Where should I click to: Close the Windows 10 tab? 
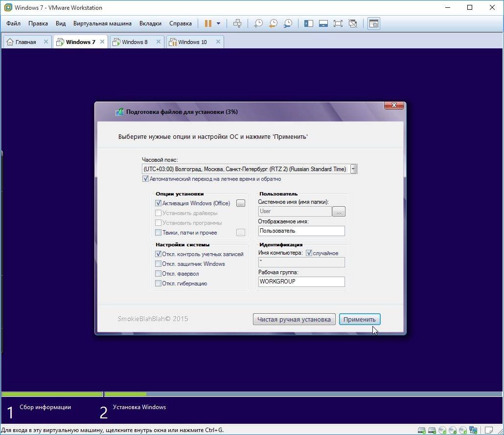(x=218, y=42)
